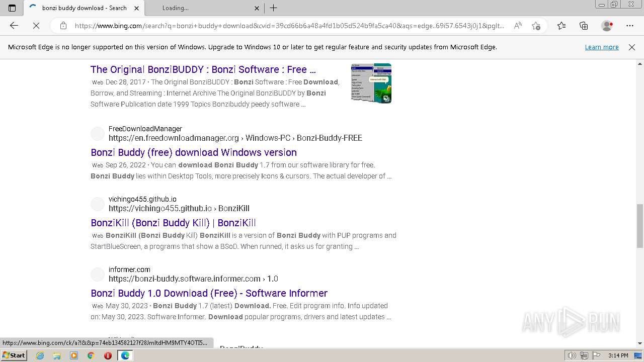Click the FreeDownloadManager site favicon

pos(98,134)
